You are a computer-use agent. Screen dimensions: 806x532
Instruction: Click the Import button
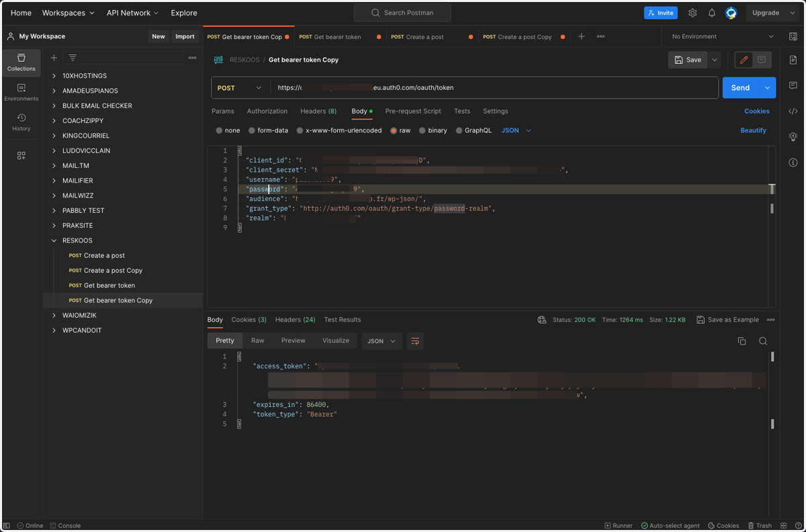pos(185,37)
